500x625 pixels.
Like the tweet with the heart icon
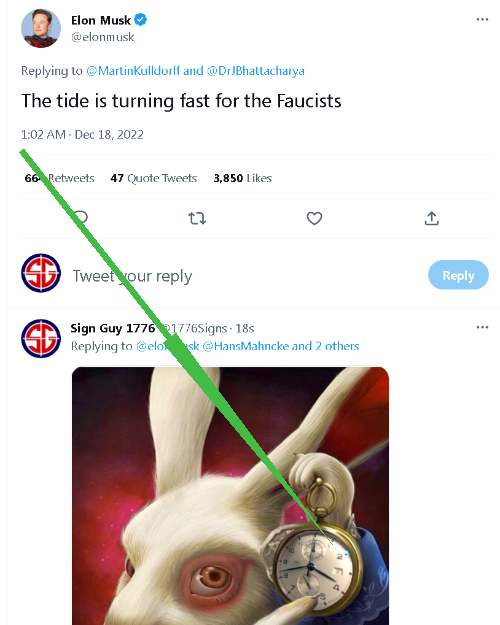pos(314,218)
